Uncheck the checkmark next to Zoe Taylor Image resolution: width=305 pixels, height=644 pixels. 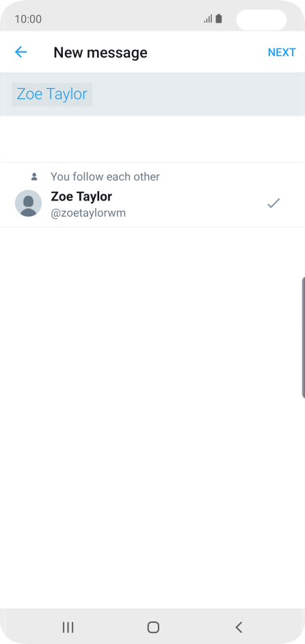(x=274, y=203)
